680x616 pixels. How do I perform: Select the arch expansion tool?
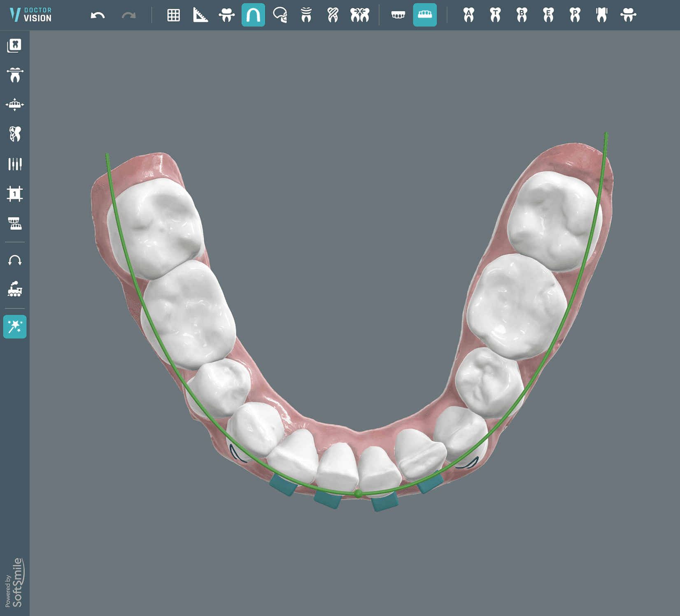(x=15, y=104)
